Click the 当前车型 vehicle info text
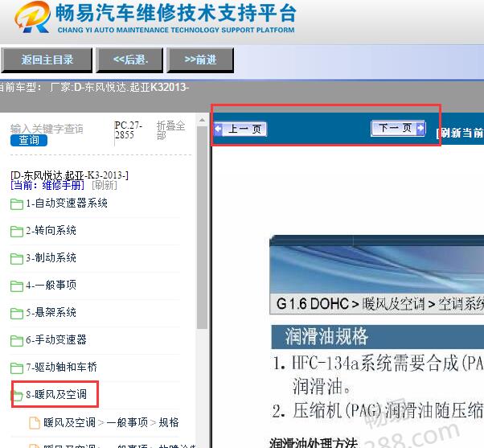 pyautogui.click(x=93, y=88)
